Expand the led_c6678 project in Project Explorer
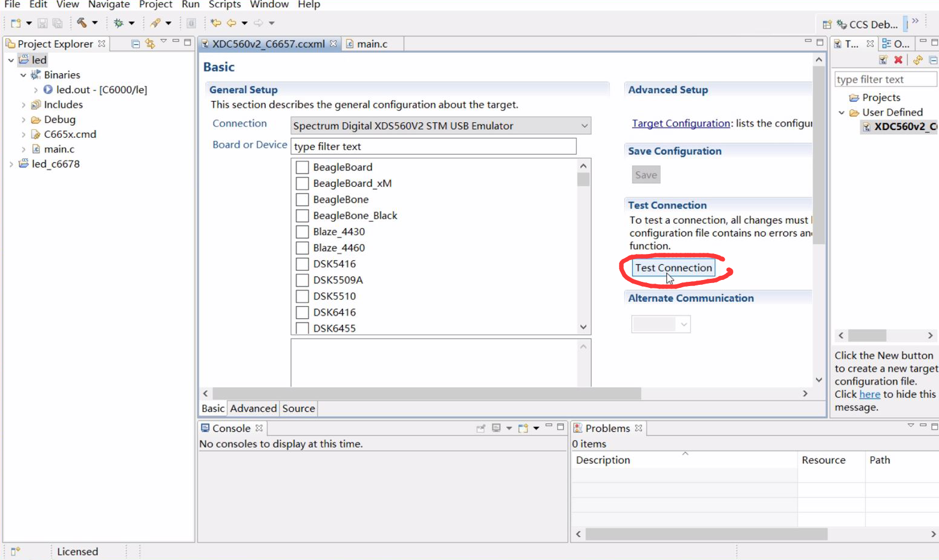The height and width of the screenshot is (560, 939). (11, 163)
